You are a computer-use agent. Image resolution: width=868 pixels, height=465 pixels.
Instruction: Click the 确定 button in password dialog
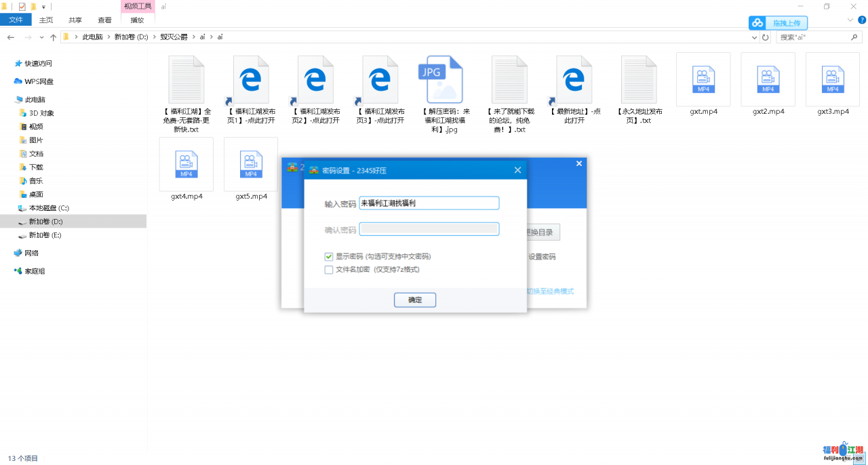click(414, 300)
